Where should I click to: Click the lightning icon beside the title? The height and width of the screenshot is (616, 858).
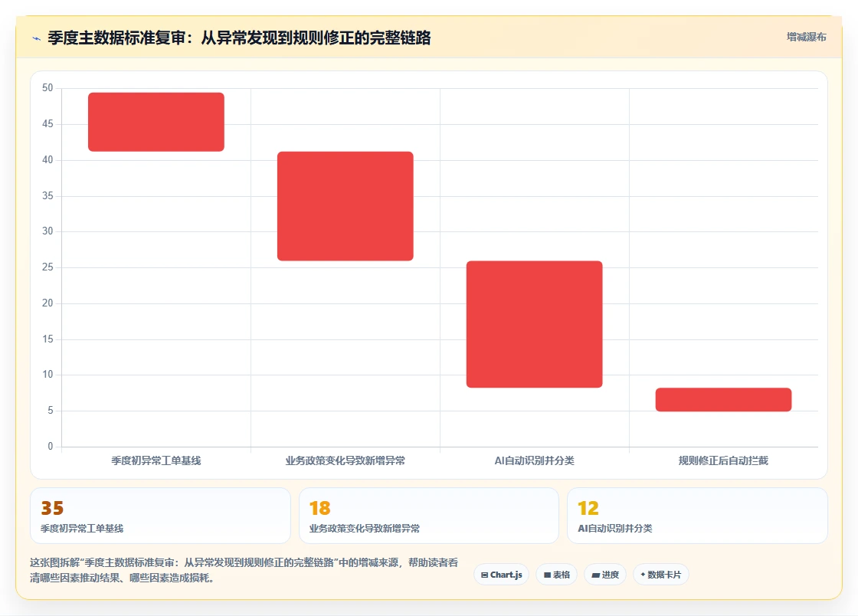pyautogui.click(x=37, y=38)
